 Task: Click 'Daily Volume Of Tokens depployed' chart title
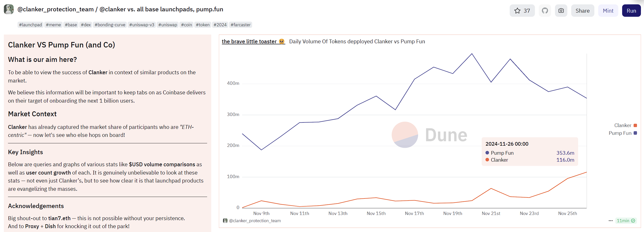click(357, 42)
